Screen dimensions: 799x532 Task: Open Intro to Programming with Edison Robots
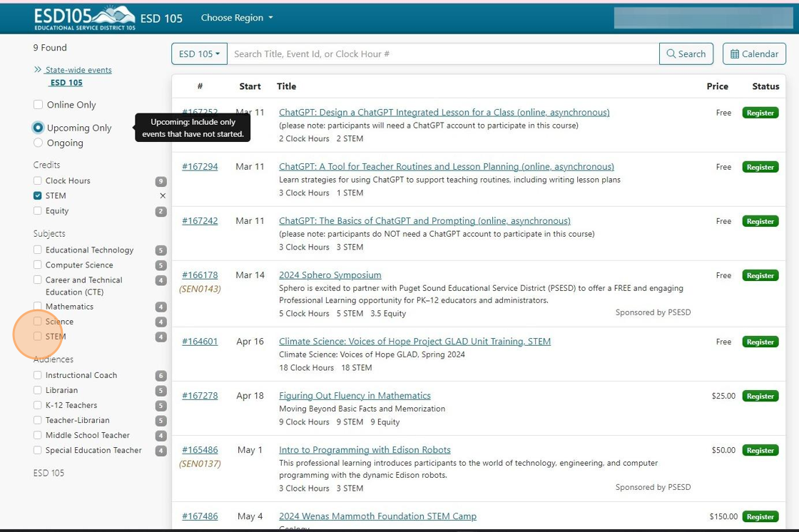pyautogui.click(x=365, y=450)
